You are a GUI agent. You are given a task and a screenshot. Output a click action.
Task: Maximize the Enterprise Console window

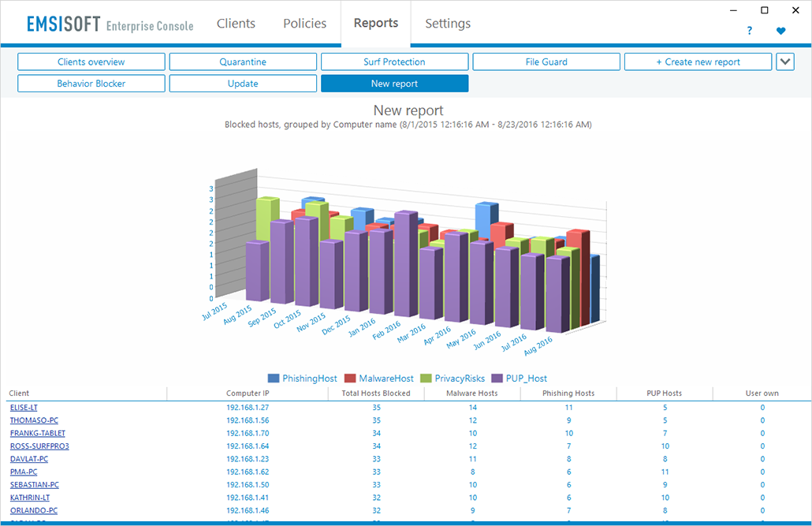click(765, 10)
